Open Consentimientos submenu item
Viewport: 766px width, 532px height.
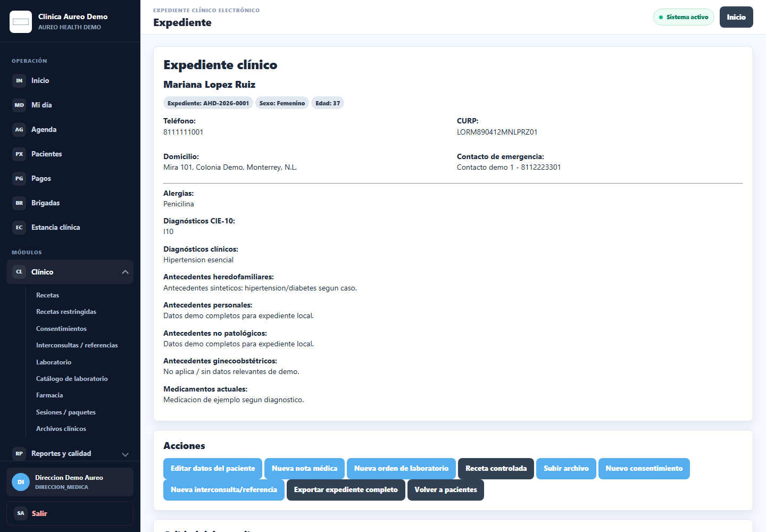tap(61, 329)
